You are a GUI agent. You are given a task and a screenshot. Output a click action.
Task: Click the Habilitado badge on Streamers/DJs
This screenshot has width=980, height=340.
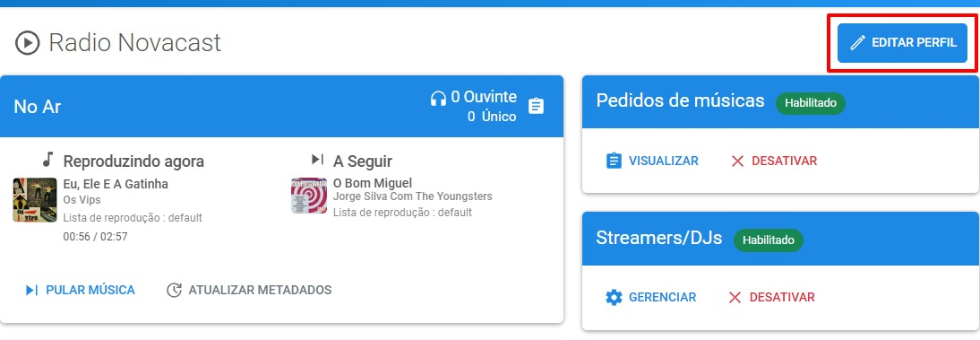pos(768,240)
